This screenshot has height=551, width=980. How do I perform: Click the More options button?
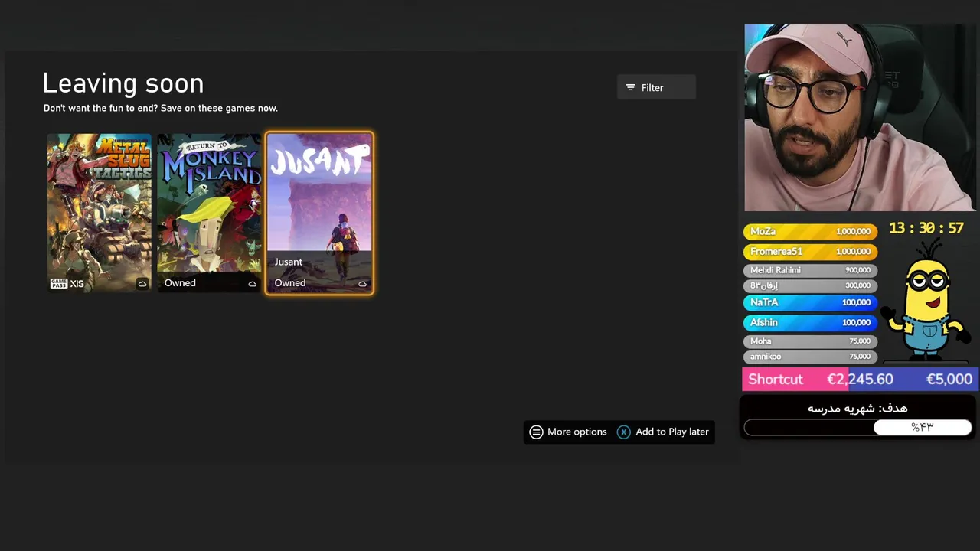567,432
